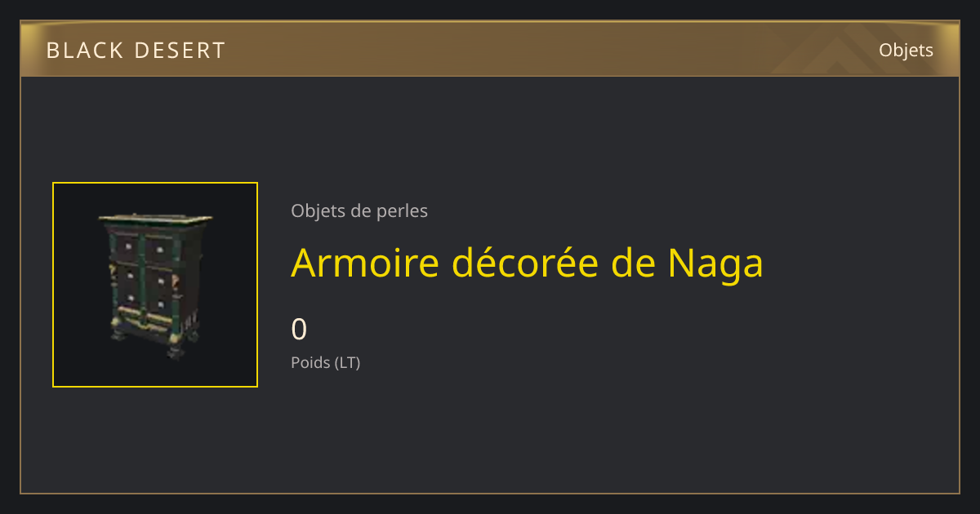Click the cabinet's bottom-left drawer
The width and height of the screenshot is (980, 514).
(129, 299)
